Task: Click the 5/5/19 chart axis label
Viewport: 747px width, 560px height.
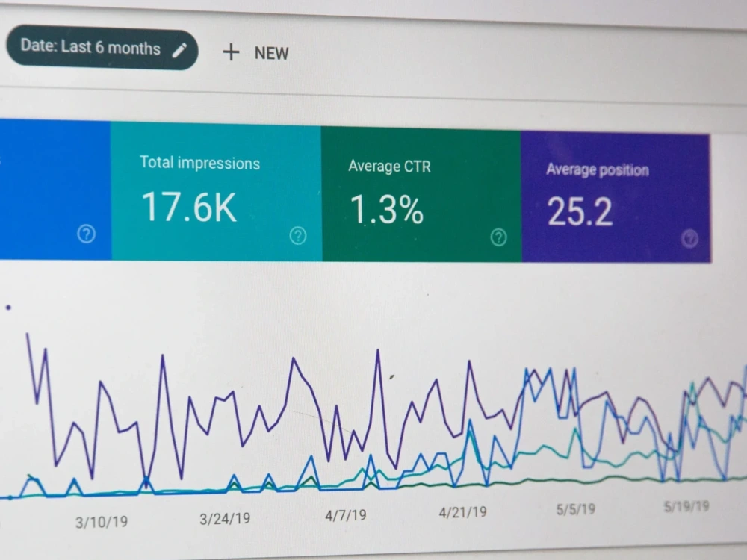Action: pos(575,509)
